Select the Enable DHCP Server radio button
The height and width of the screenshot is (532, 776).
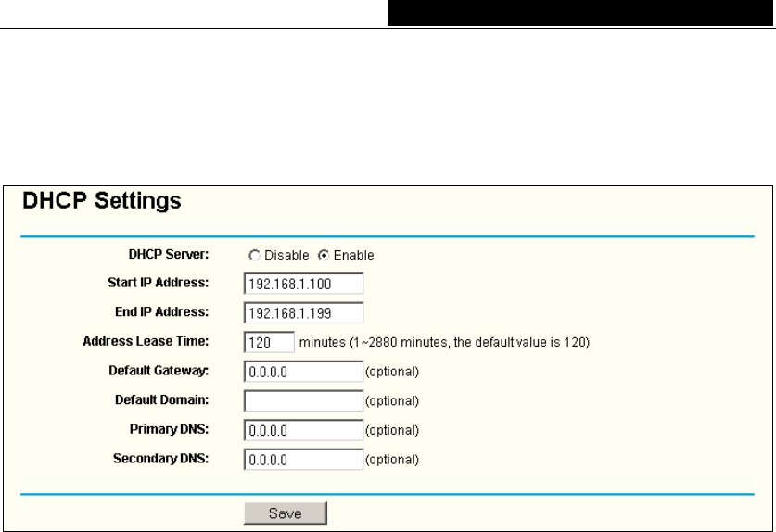(x=324, y=256)
